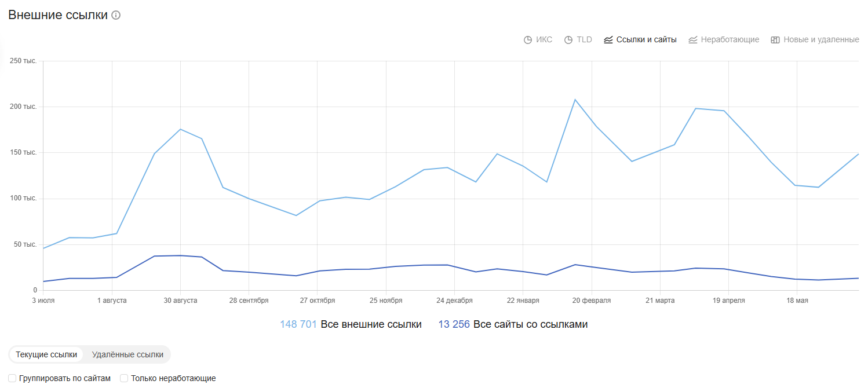Select the TLD pie chart icon

[568, 40]
